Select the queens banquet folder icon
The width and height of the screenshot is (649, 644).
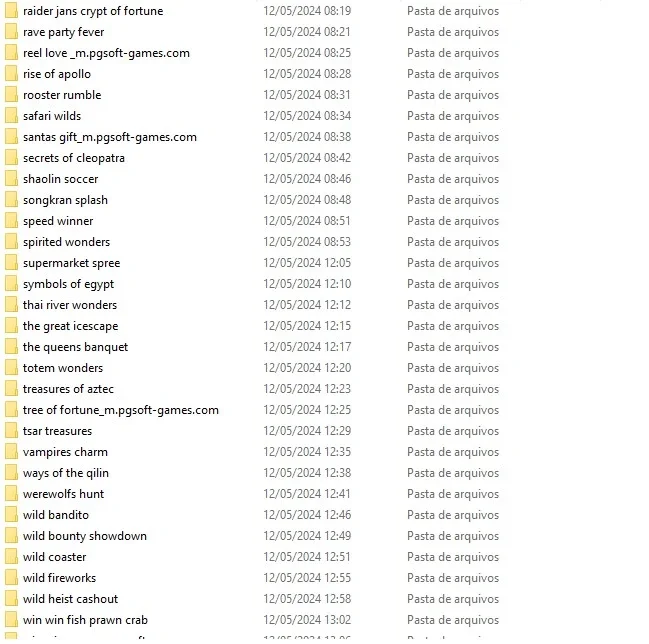(11, 347)
